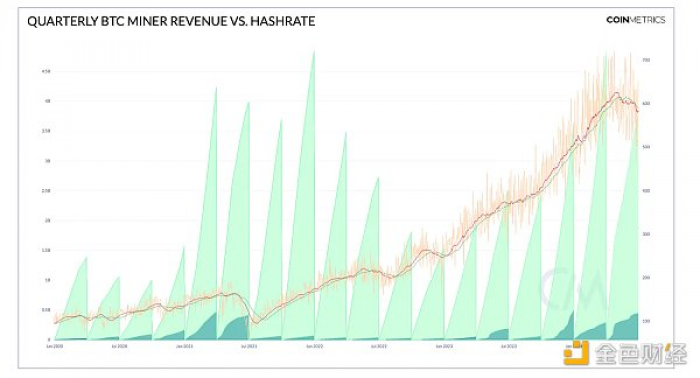Click the 'Jul 2021' x-axis label

click(x=249, y=346)
